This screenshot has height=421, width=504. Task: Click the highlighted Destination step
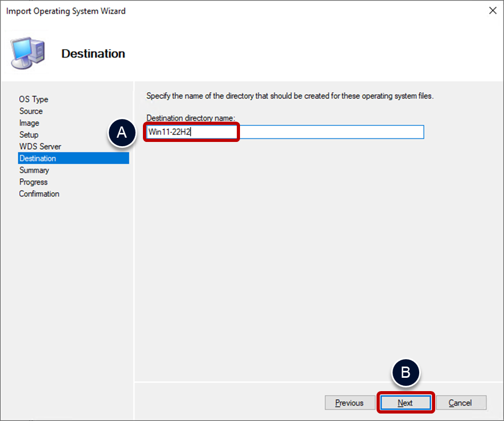click(x=38, y=158)
